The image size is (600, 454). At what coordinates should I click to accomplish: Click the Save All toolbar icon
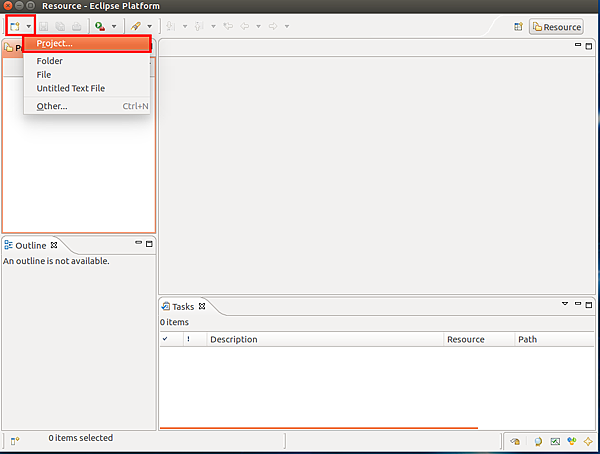coord(60,26)
